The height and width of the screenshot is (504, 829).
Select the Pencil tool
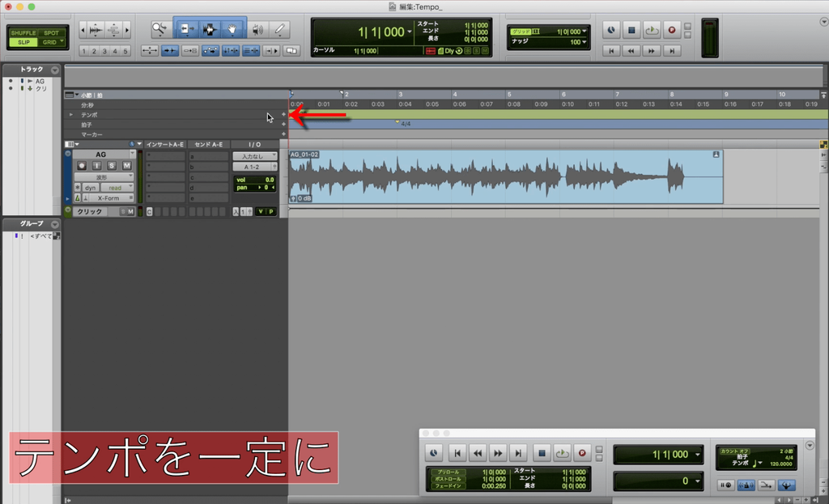(279, 30)
